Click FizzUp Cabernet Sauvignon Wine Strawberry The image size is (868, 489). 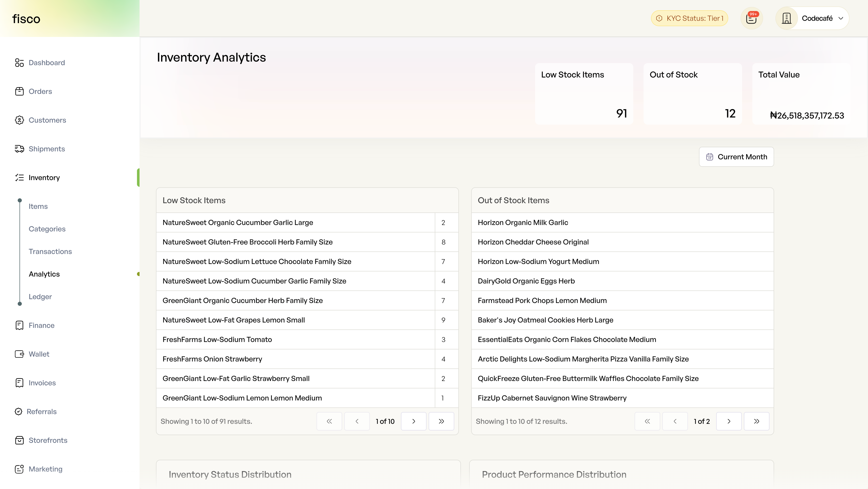click(622, 398)
